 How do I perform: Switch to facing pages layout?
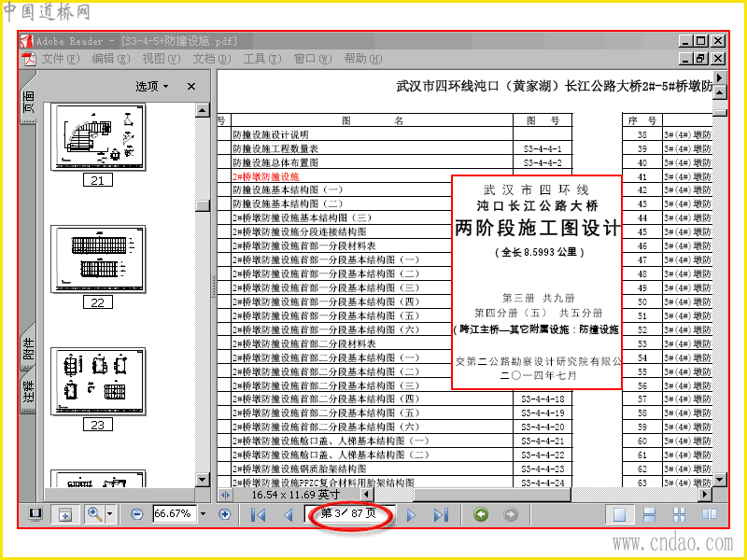pos(710,514)
